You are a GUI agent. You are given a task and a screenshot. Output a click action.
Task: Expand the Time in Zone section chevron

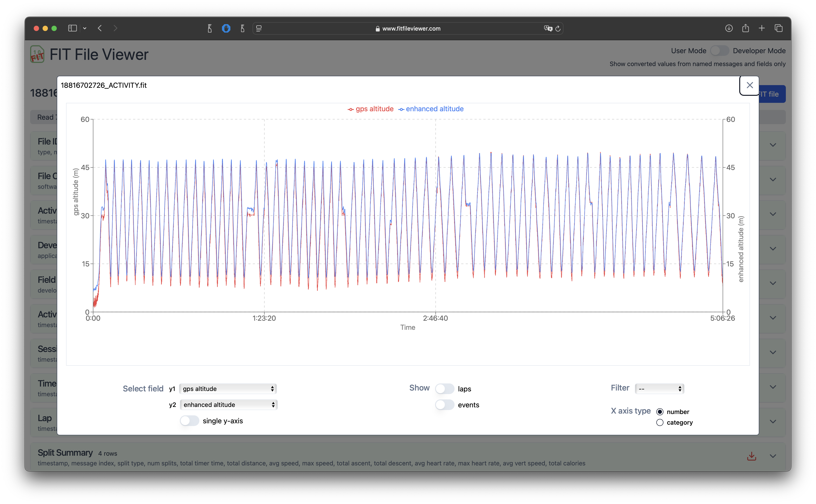click(x=773, y=387)
